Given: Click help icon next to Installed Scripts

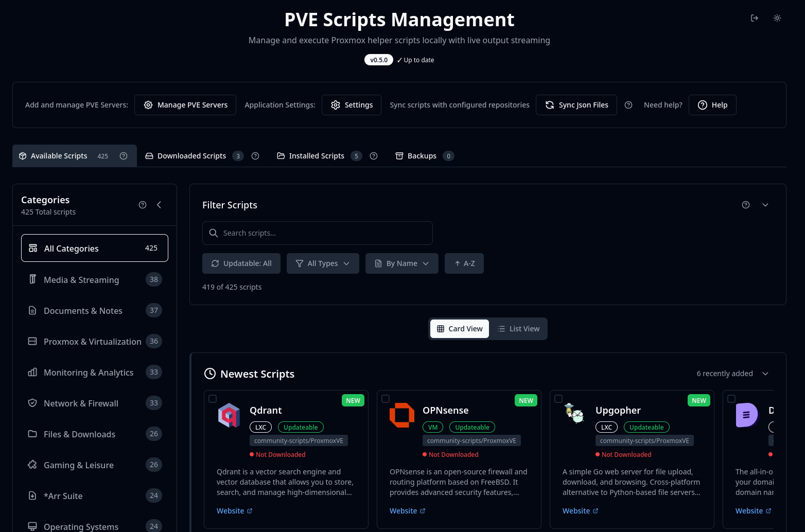Looking at the screenshot, I should pos(374,156).
